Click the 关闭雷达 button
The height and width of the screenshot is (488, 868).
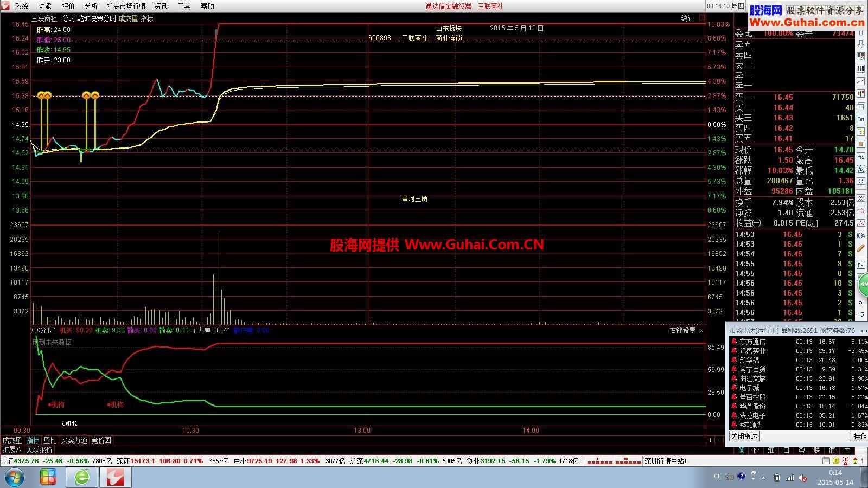pyautogui.click(x=744, y=436)
